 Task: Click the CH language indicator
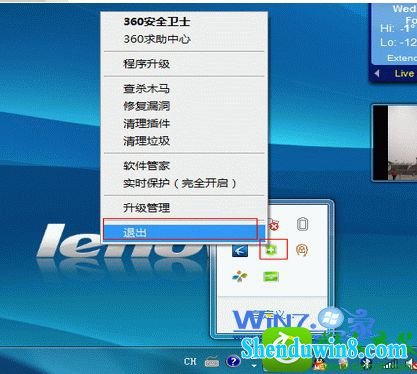point(190,362)
